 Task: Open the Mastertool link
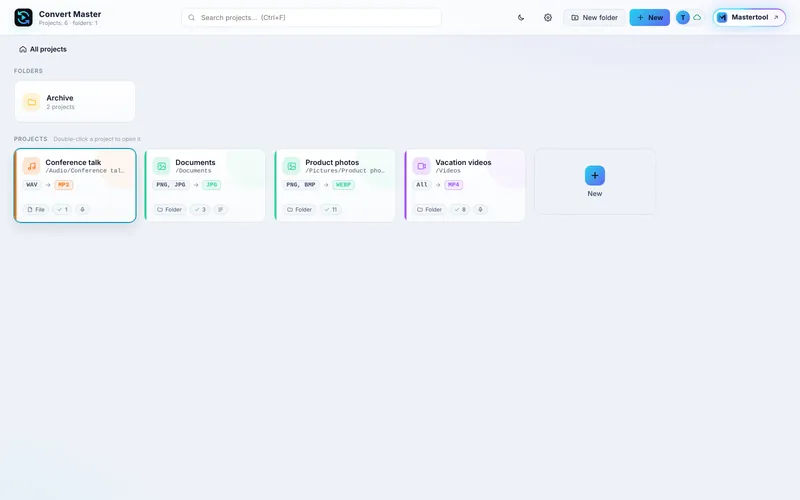pyautogui.click(x=749, y=17)
